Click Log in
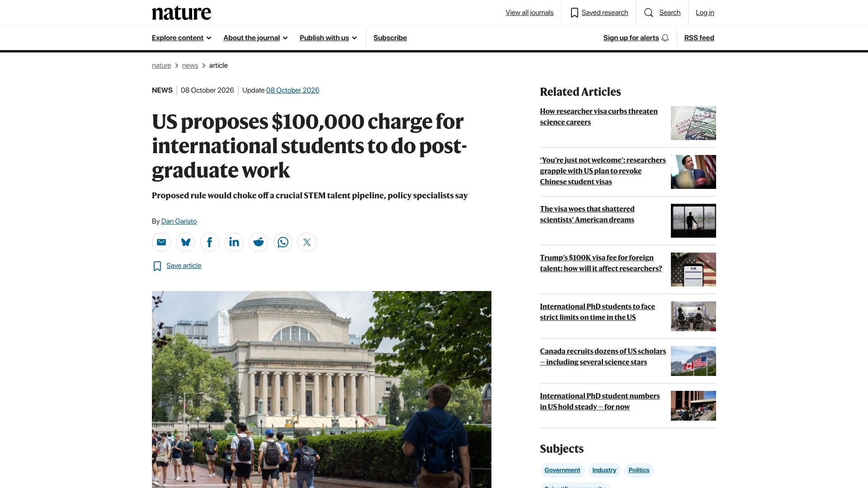The height and width of the screenshot is (488, 868). (705, 13)
